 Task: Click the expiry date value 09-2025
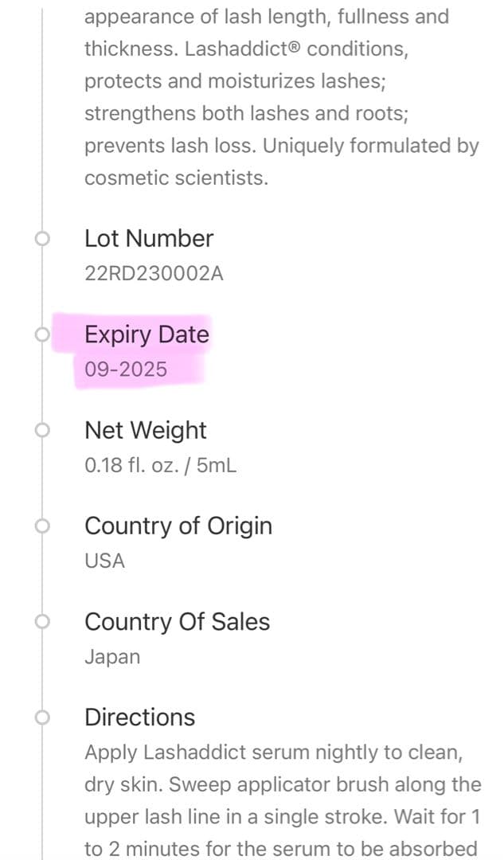(126, 369)
